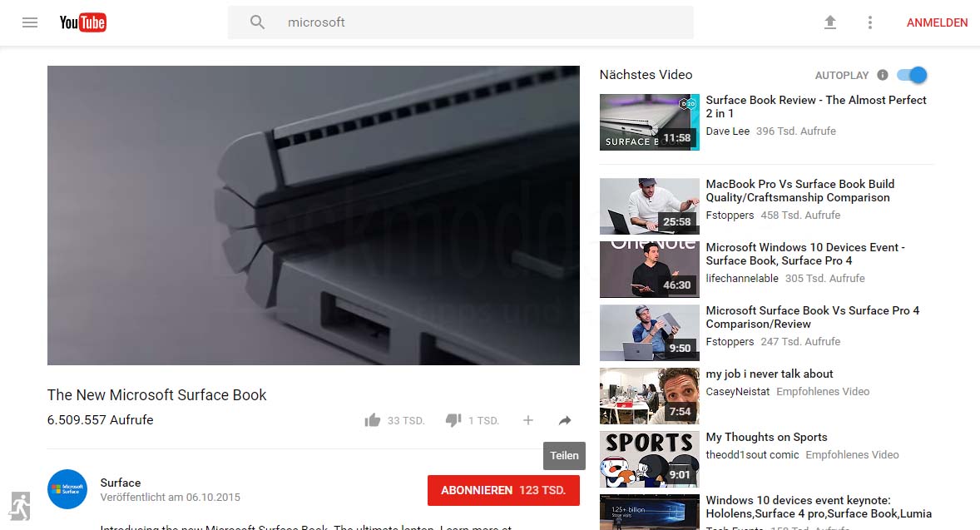Screen dimensions: 980x530
Task: Share the video with arrow icon
Action: pos(565,421)
